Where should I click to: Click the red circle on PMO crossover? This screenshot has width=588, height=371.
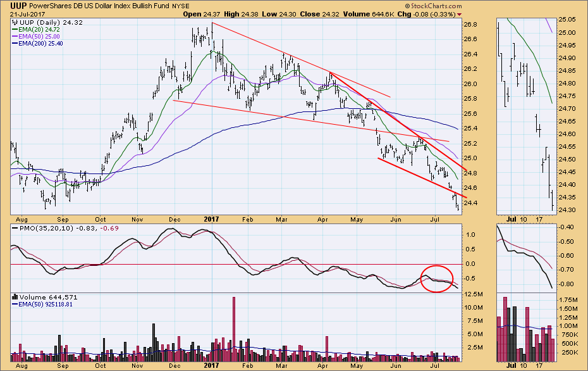pyautogui.click(x=437, y=279)
